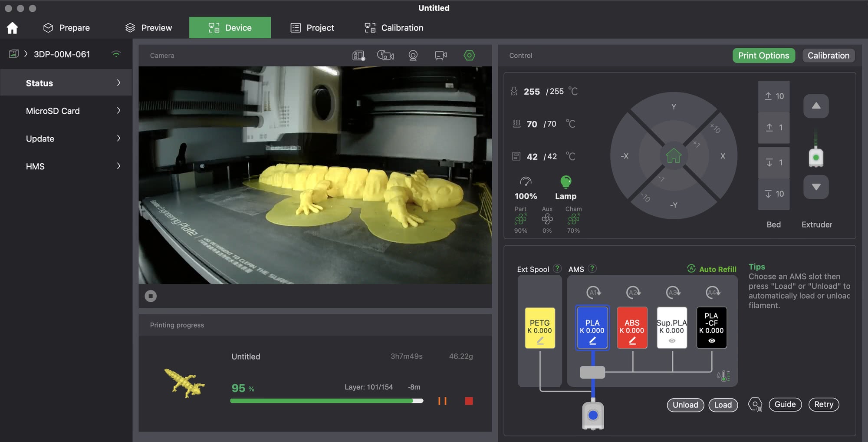868x442 pixels.
Task: Toggle the Part cooling fan
Action: click(x=521, y=219)
